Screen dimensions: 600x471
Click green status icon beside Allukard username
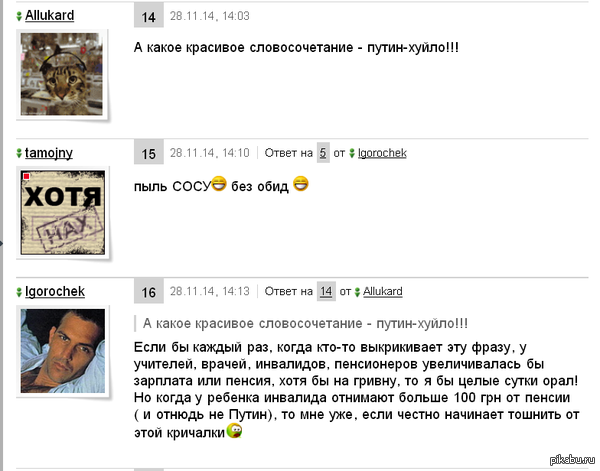(x=19, y=16)
